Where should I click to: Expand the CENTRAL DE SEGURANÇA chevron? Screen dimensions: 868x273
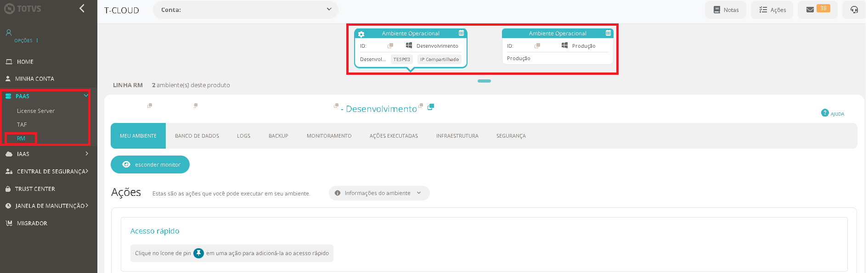click(87, 171)
